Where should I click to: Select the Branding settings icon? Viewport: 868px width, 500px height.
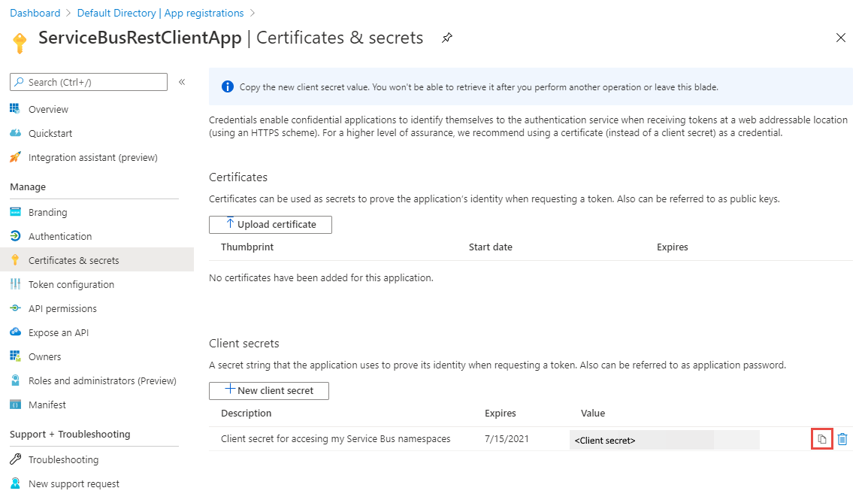click(15, 211)
